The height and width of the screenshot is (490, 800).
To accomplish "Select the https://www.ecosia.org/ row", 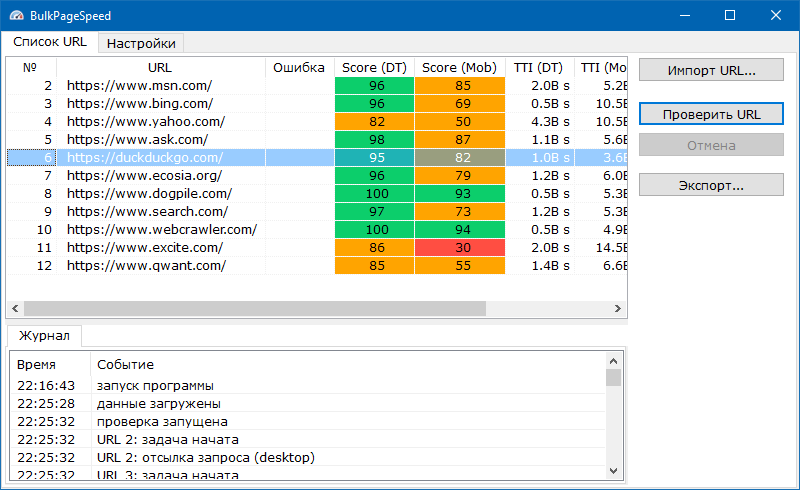I will click(x=317, y=176).
